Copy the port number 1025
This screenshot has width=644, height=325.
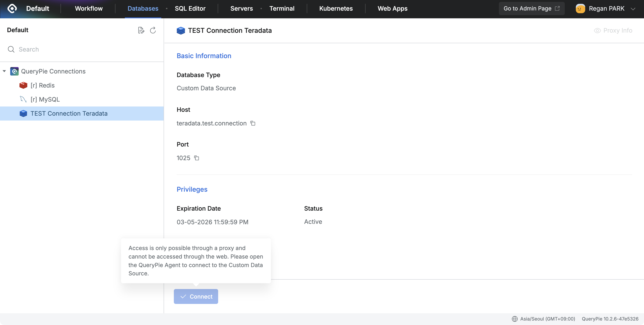pyautogui.click(x=196, y=158)
